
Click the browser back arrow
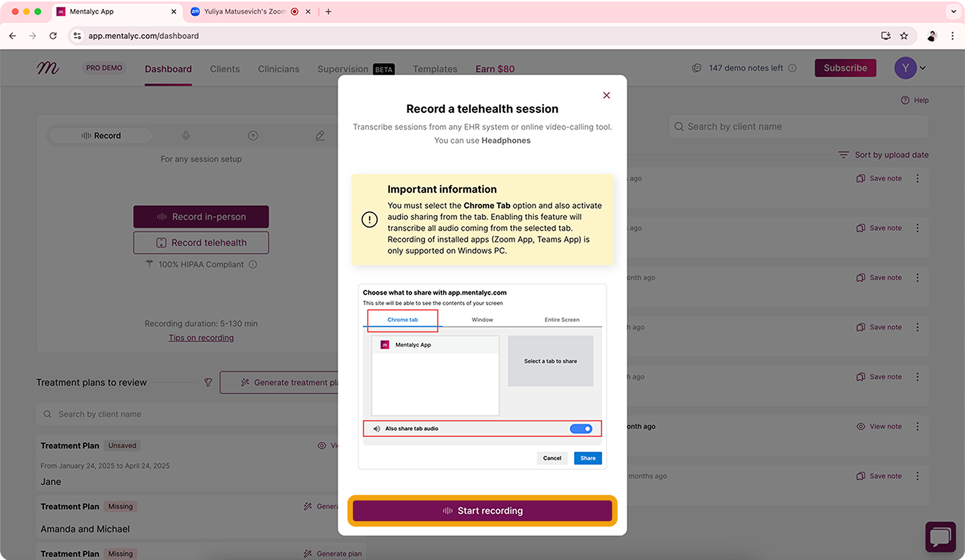13,35
